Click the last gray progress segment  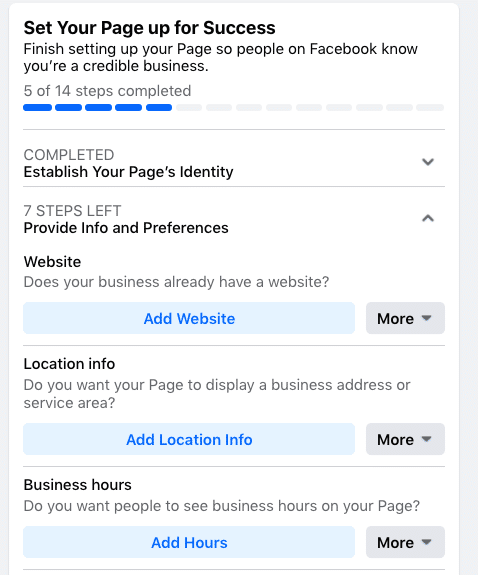point(430,107)
